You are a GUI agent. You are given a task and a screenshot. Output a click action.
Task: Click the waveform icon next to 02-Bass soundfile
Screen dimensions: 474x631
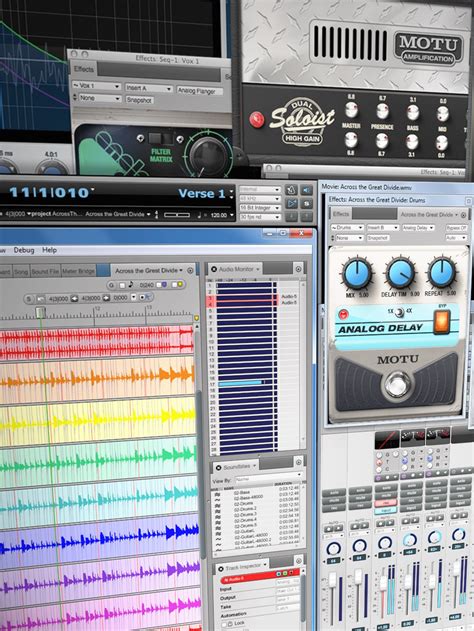click(x=217, y=493)
